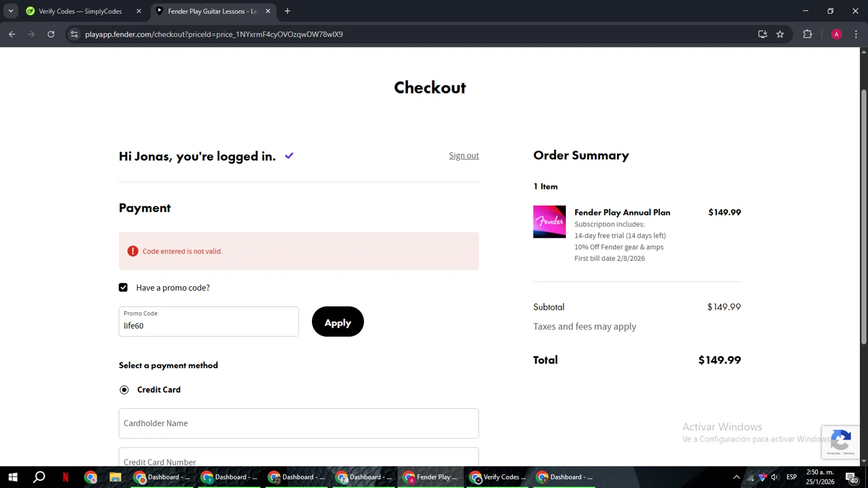The image size is (868, 488).
Task: Click the 'Fender Play Annual Plan' item name
Action: (622, 212)
